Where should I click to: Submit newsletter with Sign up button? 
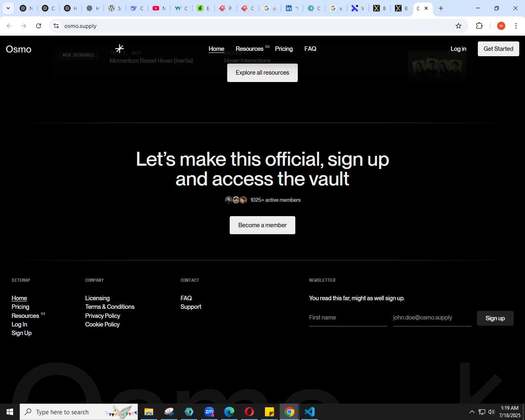click(495, 318)
